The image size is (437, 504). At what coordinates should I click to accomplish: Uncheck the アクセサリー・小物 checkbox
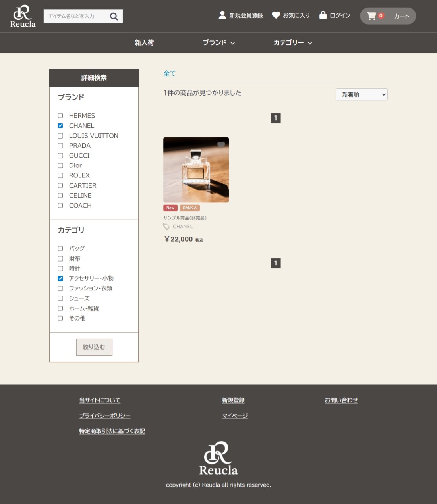tap(60, 278)
